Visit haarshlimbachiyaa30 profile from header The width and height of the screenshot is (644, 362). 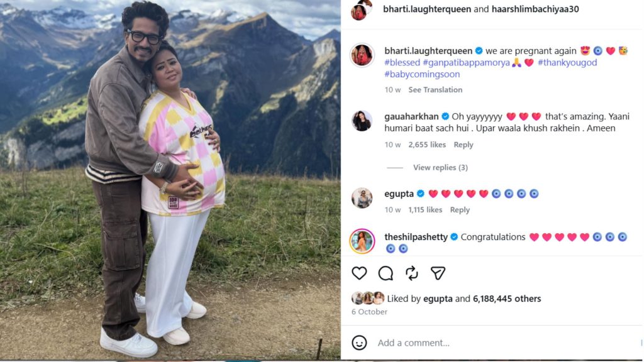pos(535,9)
